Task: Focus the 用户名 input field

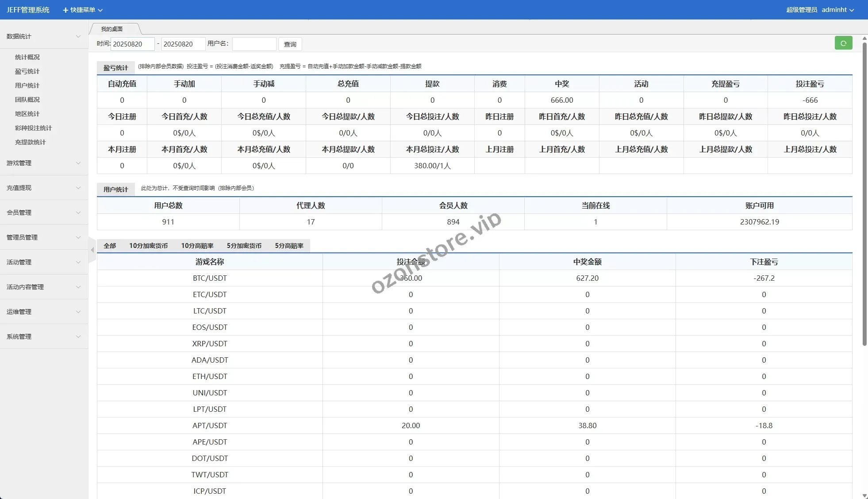Action: (254, 44)
